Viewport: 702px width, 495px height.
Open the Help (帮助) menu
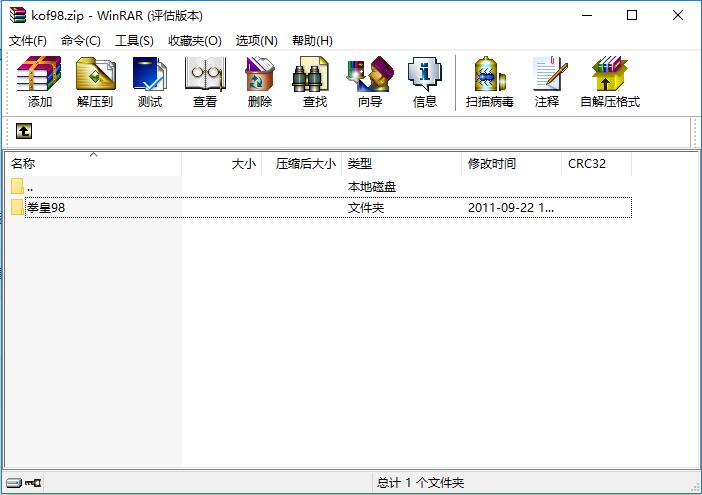[312, 41]
